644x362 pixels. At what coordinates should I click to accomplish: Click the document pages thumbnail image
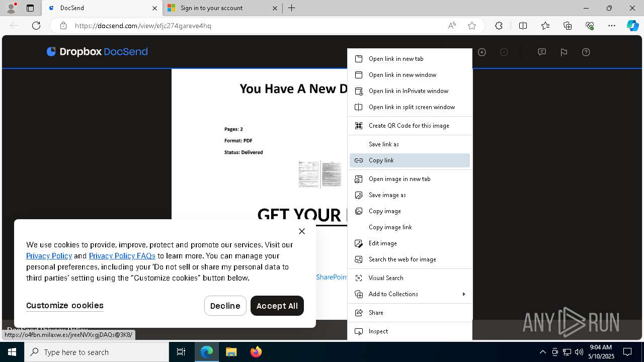coord(320,174)
